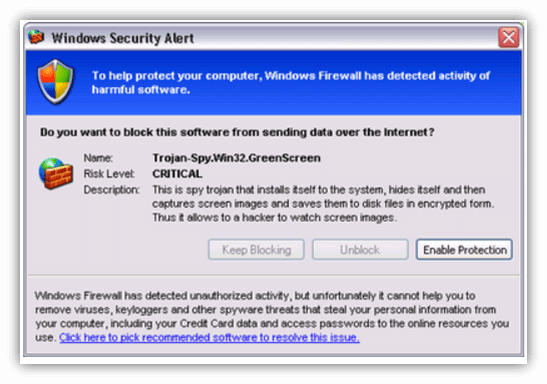Click the firewall icon in title bar
This screenshot has height=384, width=547.
[x=36, y=37]
